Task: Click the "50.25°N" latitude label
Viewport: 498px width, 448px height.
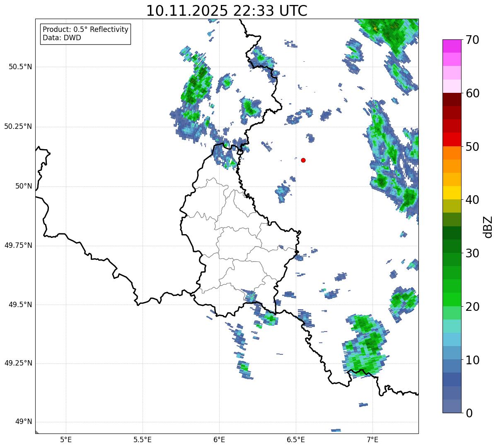Action: pos(18,126)
